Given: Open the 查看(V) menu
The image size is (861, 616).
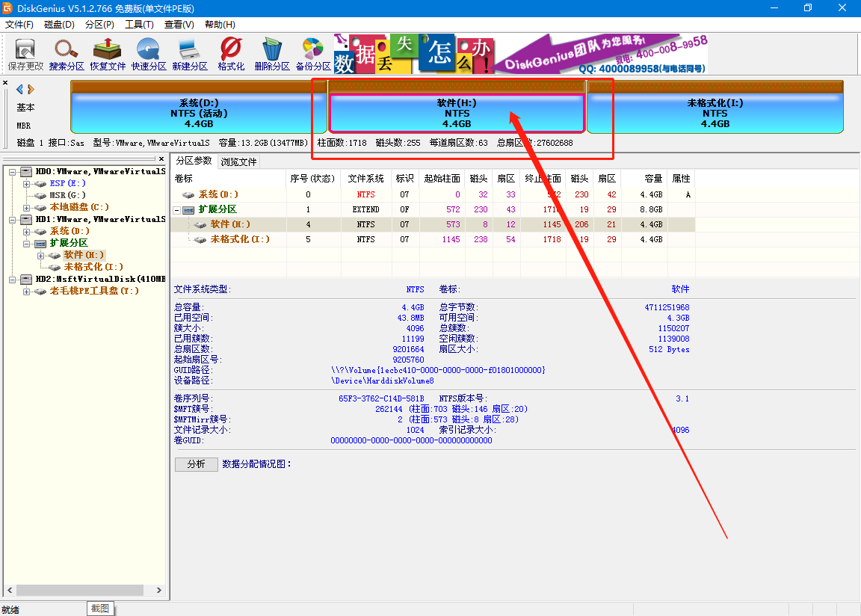Looking at the screenshot, I should [x=179, y=25].
